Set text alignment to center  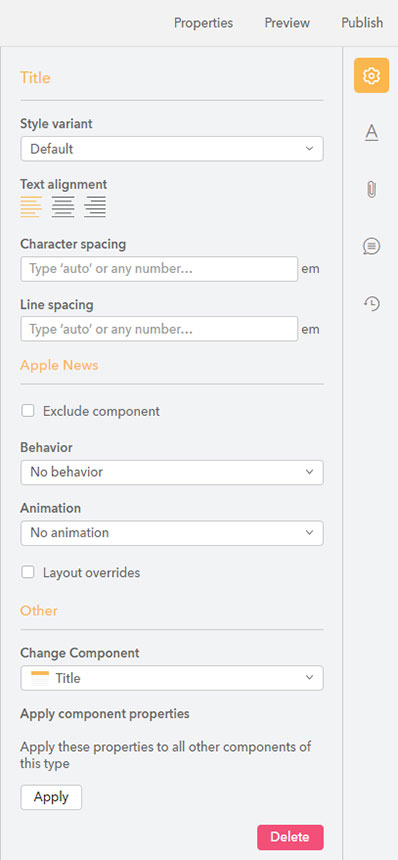click(x=63, y=207)
